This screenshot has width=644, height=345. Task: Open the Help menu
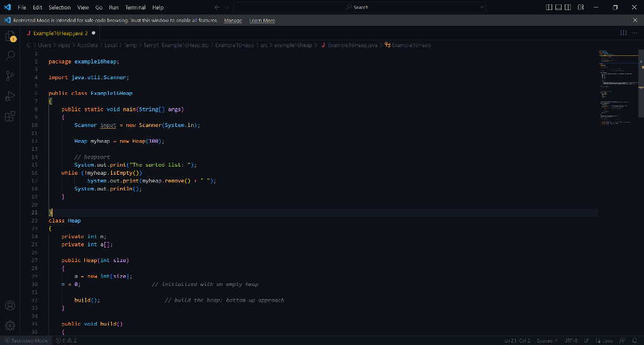(158, 8)
